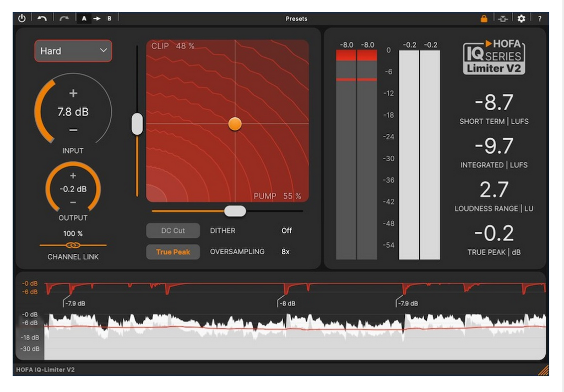Click the CHANNEL LINK label
This screenshot has height=392, width=564.
click(73, 257)
